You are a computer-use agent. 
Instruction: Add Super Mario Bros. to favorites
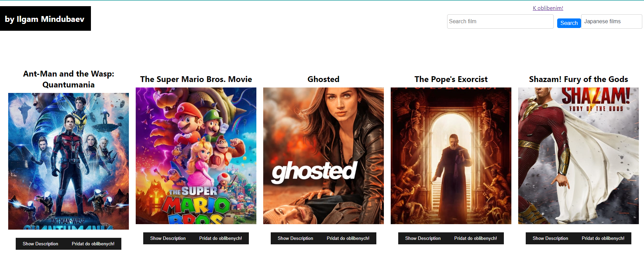(x=220, y=238)
